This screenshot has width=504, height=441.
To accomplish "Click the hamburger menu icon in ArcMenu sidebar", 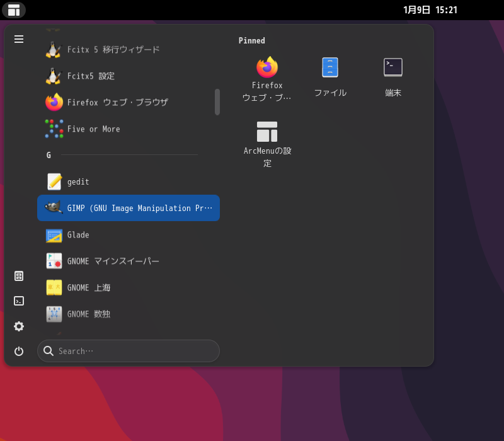I will pos(19,39).
